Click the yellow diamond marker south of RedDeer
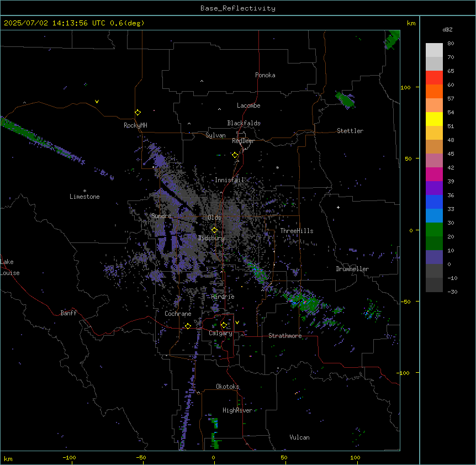The image size is (476, 465). pyautogui.click(x=235, y=155)
